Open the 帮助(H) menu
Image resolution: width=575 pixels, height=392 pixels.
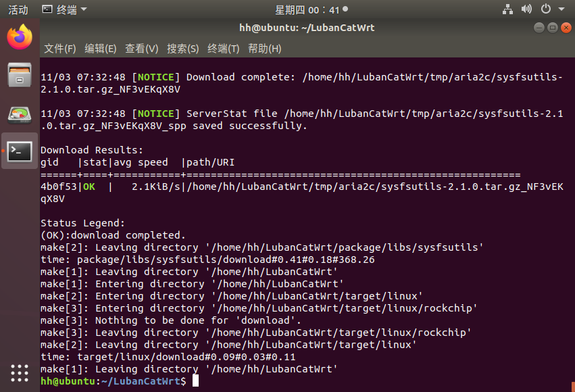pos(264,49)
